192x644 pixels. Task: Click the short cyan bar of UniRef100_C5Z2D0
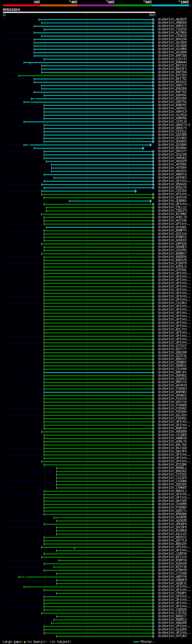pos(89,191)
